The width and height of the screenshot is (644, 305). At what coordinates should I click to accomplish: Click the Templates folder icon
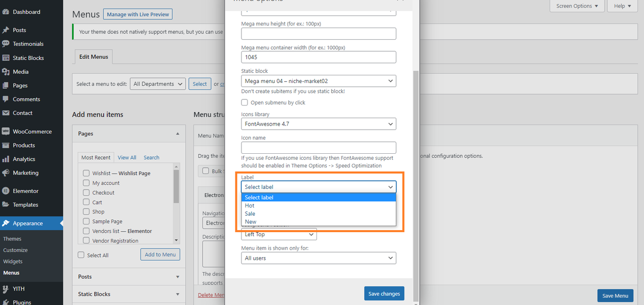pyautogui.click(x=6, y=205)
